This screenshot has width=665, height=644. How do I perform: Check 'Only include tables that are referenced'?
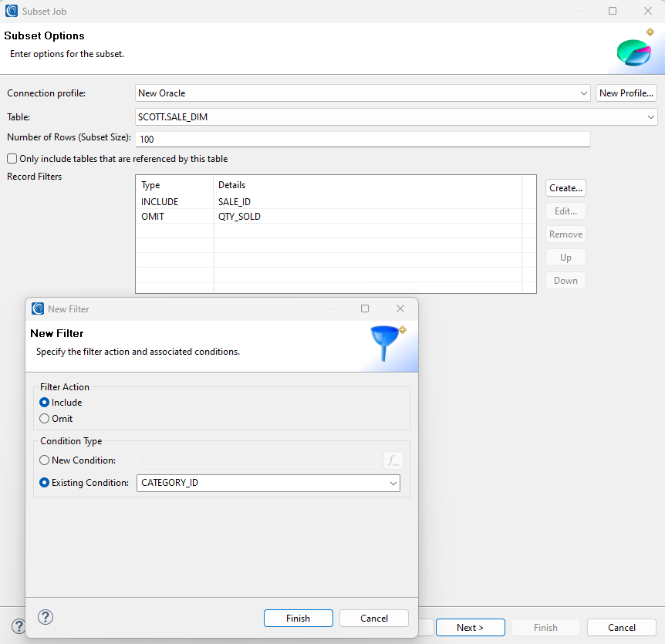12,159
